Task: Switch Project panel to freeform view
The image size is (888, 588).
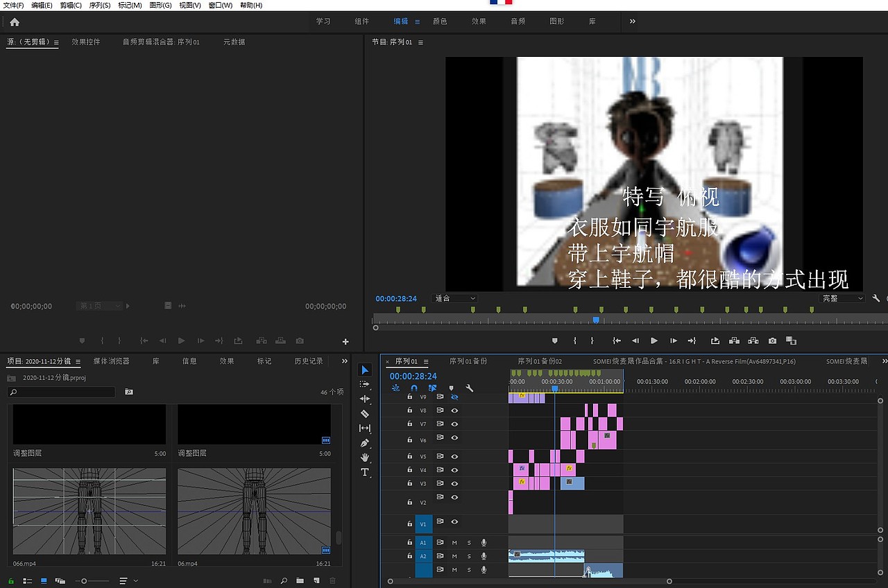Action: [x=60, y=580]
